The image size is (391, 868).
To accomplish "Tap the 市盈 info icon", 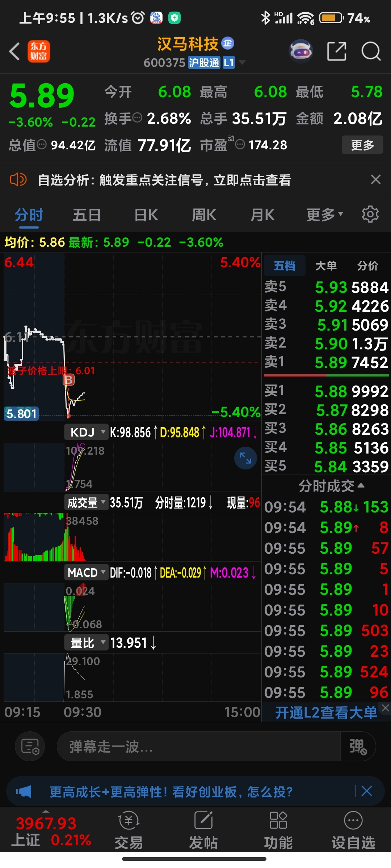I will (240, 144).
